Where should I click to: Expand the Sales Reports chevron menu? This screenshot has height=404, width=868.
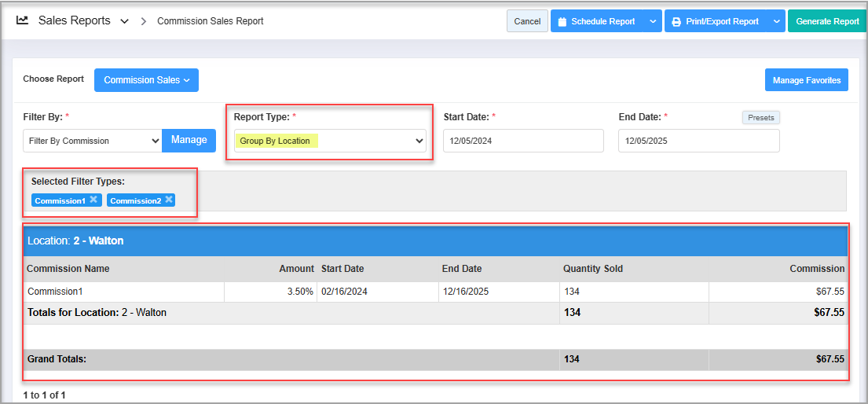(124, 22)
